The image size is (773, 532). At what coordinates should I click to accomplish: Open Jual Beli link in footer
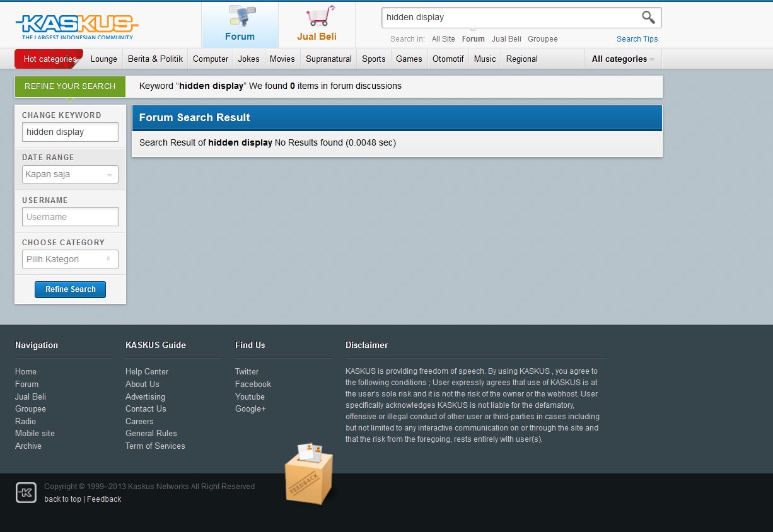click(x=30, y=396)
